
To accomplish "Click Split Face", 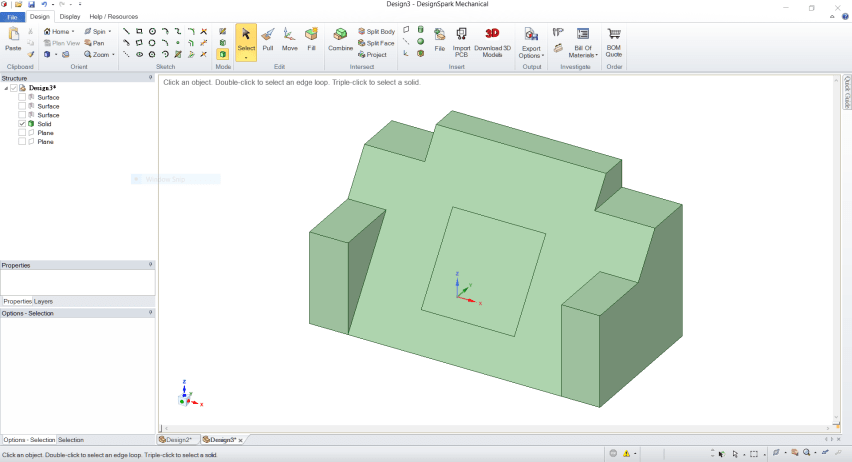I will point(376,43).
